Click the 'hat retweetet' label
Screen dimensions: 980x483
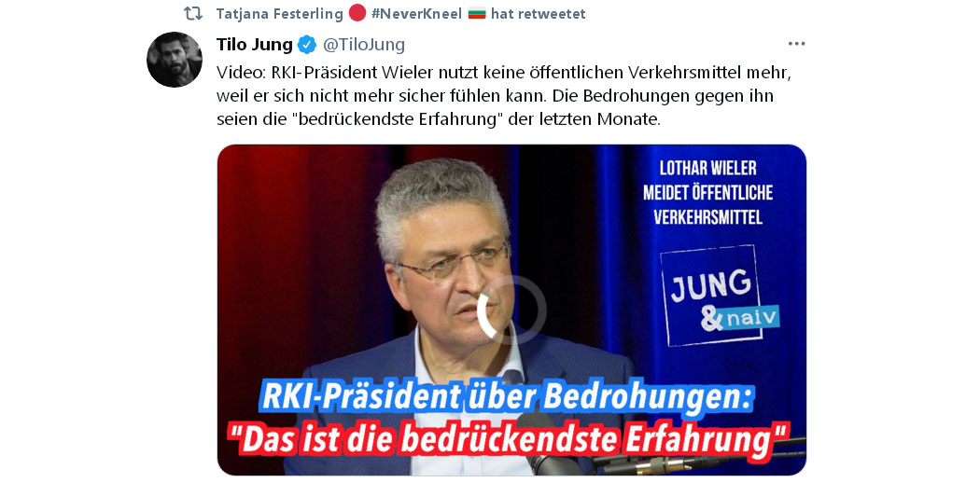tap(539, 13)
